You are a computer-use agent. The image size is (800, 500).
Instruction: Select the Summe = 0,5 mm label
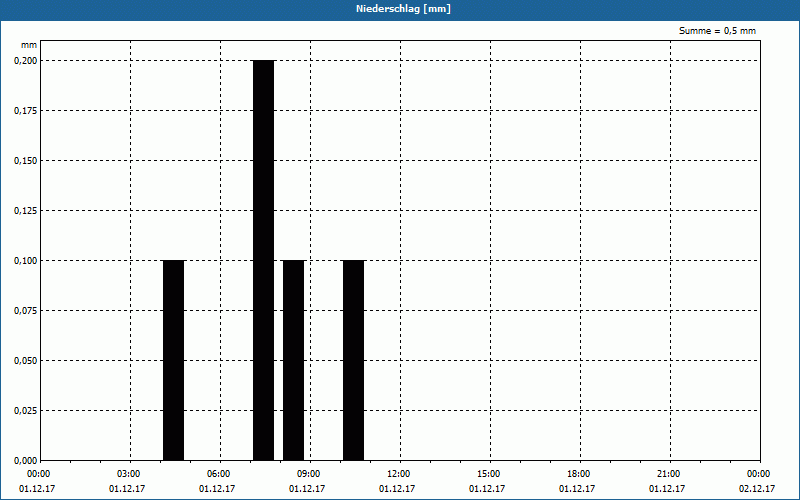pos(717,31)
